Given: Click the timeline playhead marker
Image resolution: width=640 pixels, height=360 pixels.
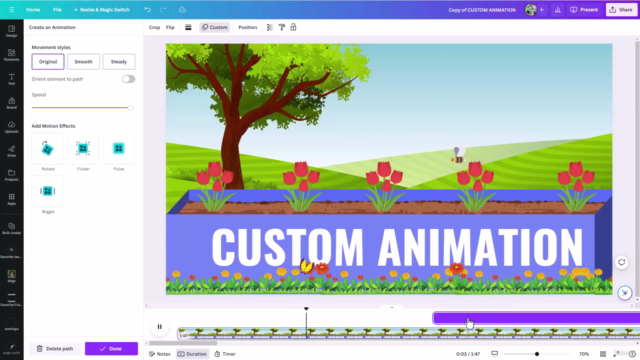Looking at the screenshot, I should tap(306, 309).
